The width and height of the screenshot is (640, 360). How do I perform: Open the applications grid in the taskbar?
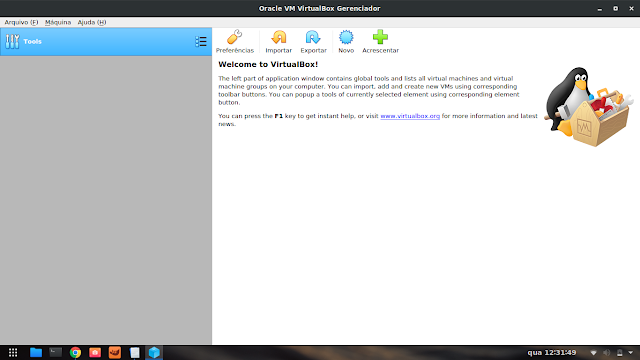[x=13, y=352]
